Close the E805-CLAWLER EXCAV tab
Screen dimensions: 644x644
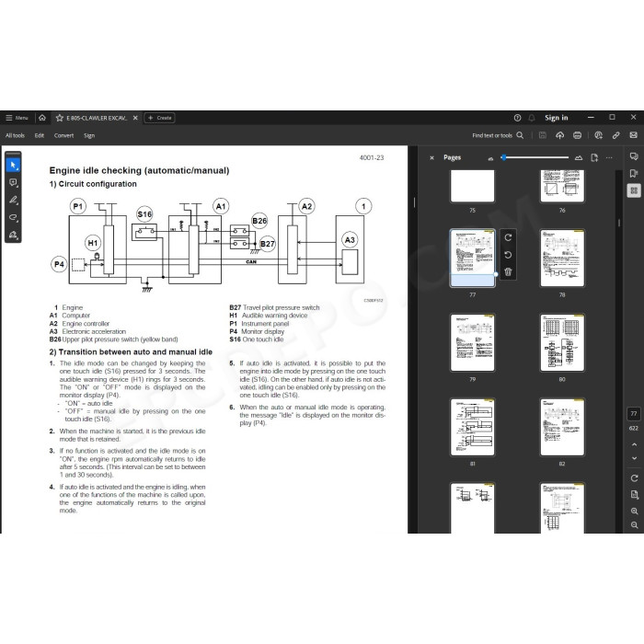coord(135,118)
